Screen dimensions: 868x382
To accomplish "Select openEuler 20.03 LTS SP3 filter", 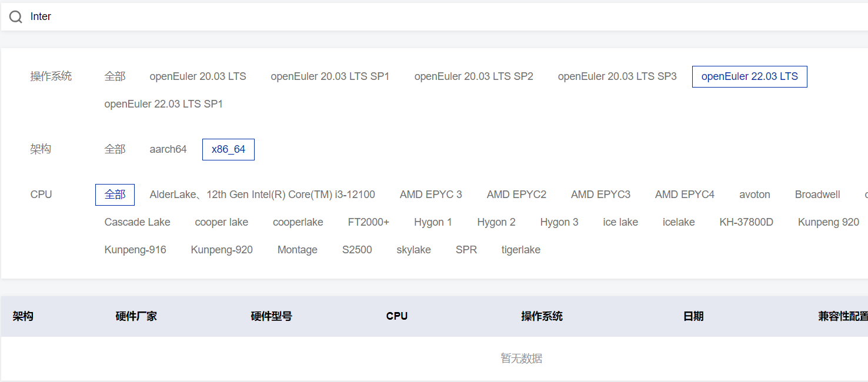I will 617,76.
